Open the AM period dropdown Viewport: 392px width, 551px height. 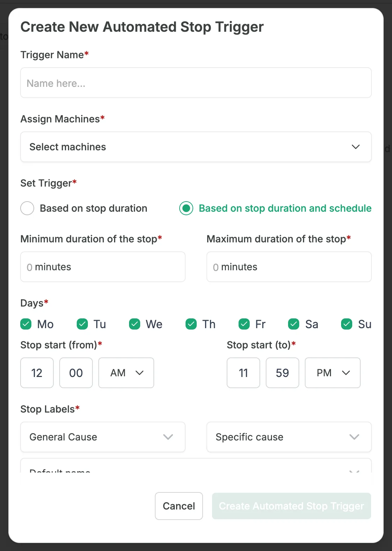point(126,373)
